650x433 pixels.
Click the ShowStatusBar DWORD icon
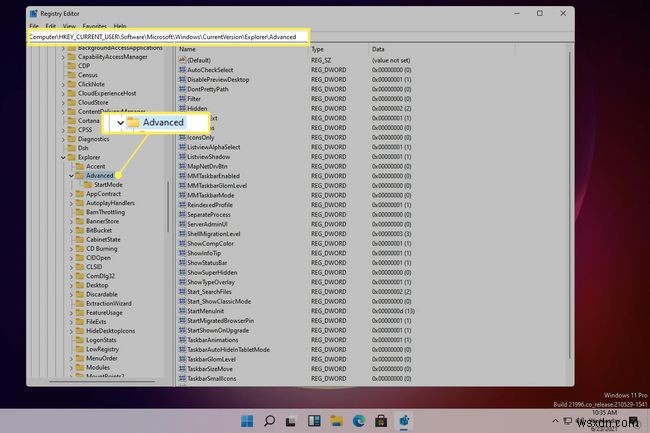182,263
